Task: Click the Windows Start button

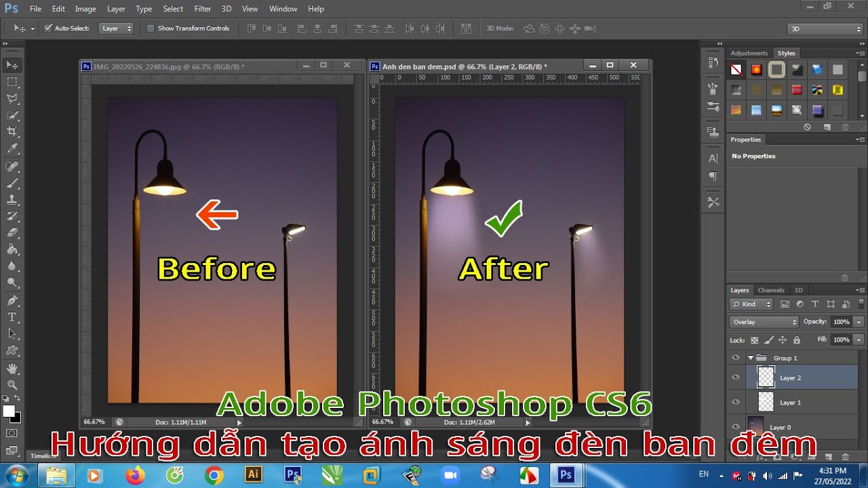Action: [x=17, y=475]
